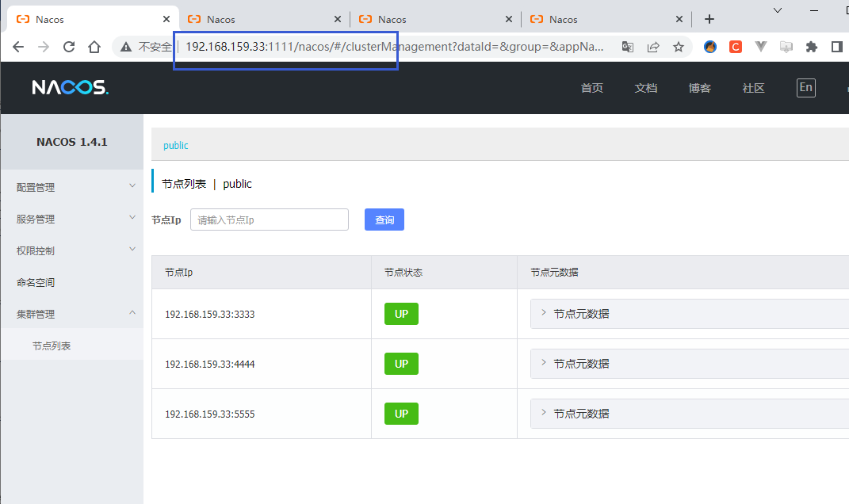Close the third Nacos tab

pyautogui.click(x=508, y=20)
